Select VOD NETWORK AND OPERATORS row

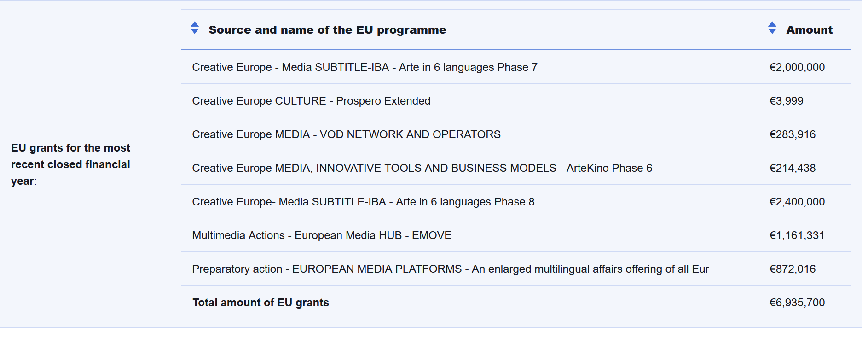point(346,134)
